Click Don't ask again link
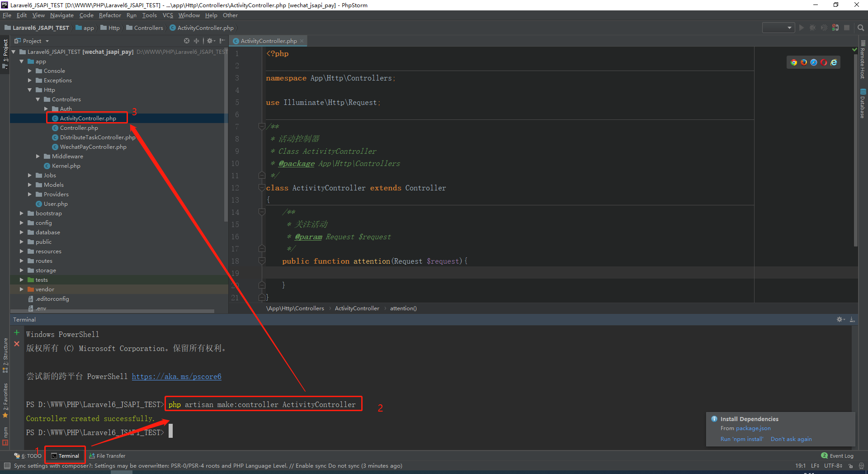 coord(791,439)
